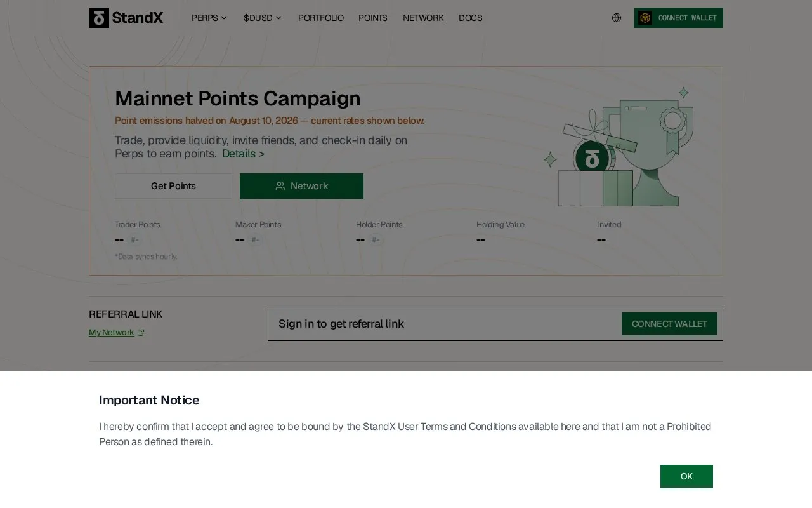This screenshot has height=508, width=812.
Task: Open the Details > link
Action: point(243,154)
